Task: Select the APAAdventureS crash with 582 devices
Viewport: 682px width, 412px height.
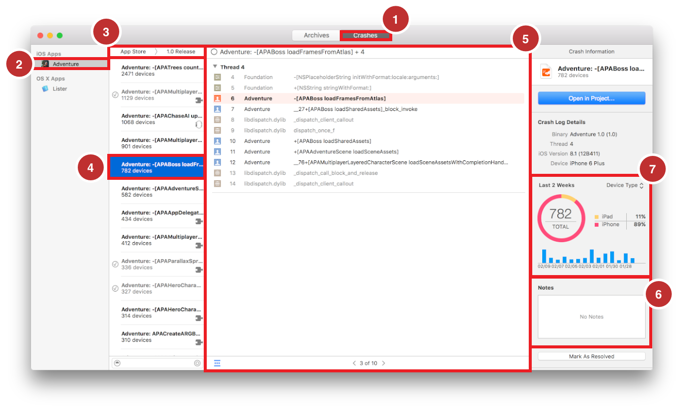Action: [157, 191]
